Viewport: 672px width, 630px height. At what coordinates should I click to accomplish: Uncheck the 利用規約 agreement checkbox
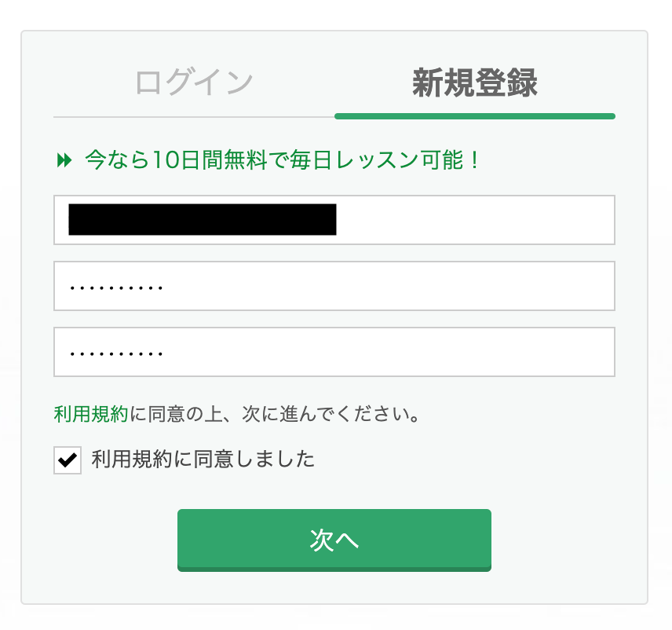point(68,460)
